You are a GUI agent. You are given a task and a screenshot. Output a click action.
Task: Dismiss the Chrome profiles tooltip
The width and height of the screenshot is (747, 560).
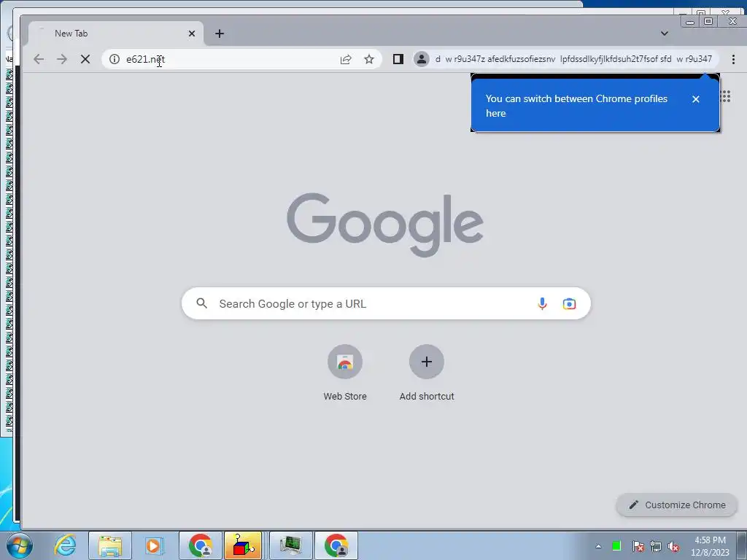(696, 99)
